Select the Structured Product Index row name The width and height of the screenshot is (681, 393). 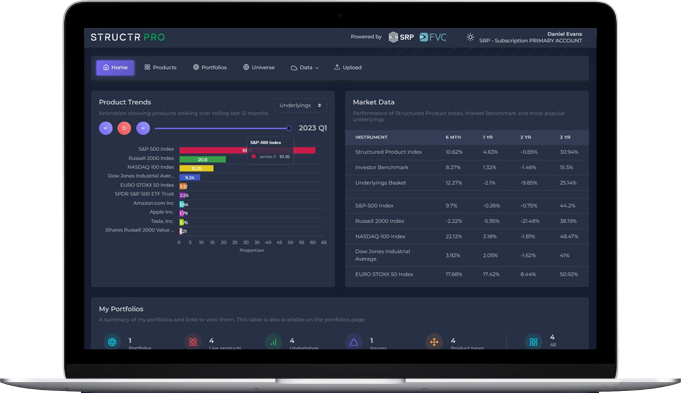[x=388, y=152]
